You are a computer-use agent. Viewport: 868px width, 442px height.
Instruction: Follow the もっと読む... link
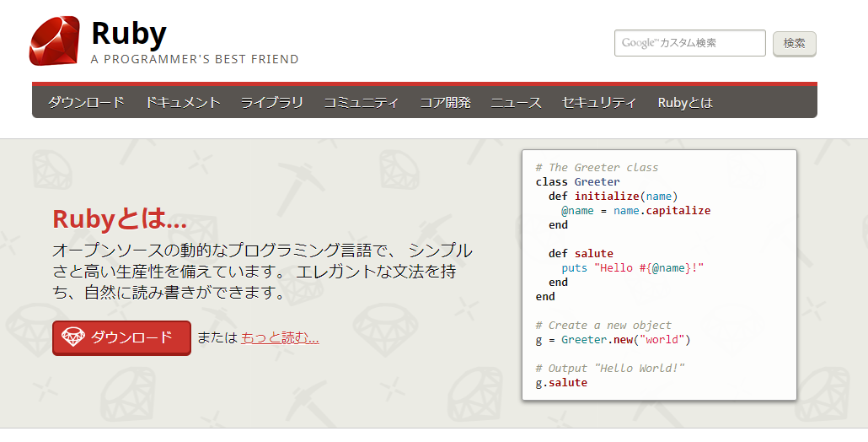pyautogui.click(x=280, y=337)
